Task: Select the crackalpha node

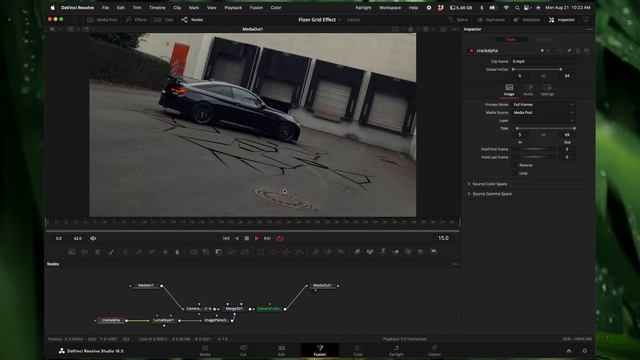Action: pyautogui.click(x=111, y=320)
